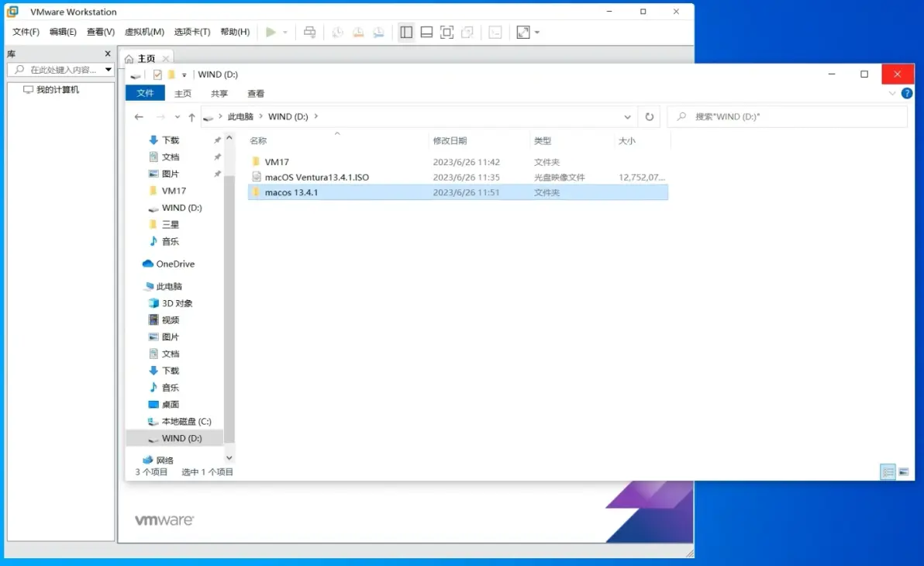Click the VMware full screen mode icon

[x=447, y=33]
